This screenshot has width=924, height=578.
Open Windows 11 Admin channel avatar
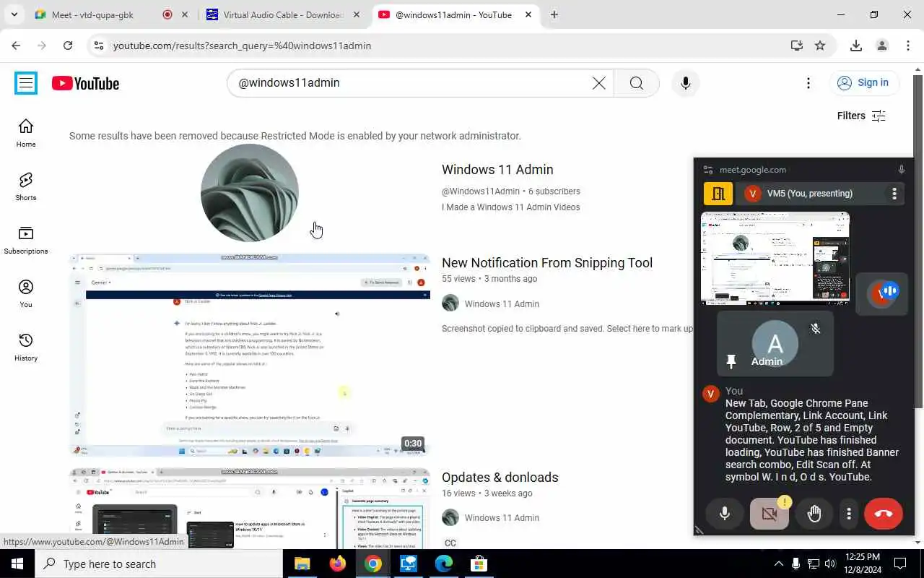click(x=250, y=193)
